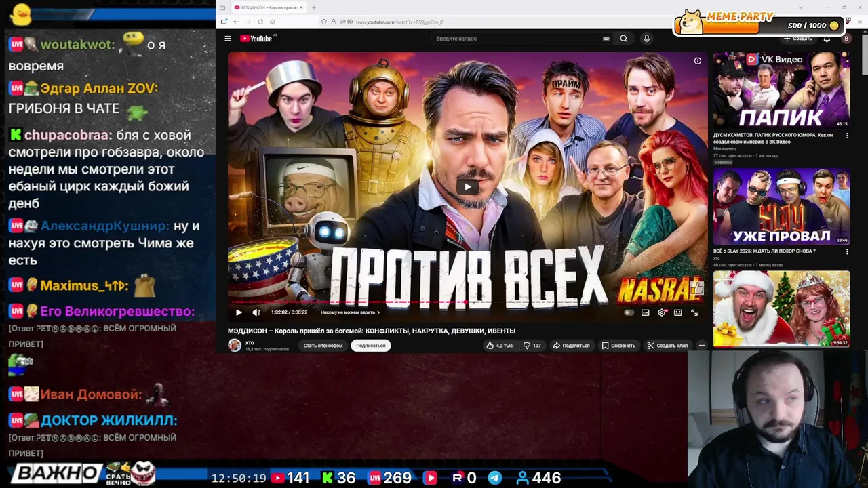Click the browser address bar URL
The height and width of the screenshot is (488, 868).
point(399,22)
